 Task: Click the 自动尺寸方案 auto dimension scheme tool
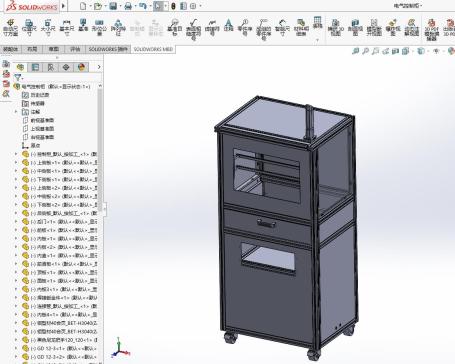10,28
